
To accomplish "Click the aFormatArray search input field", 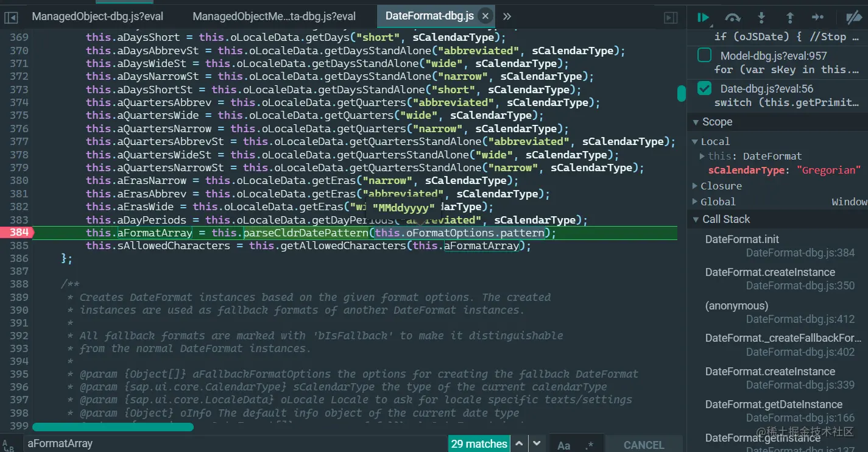I will coord(235,444).
